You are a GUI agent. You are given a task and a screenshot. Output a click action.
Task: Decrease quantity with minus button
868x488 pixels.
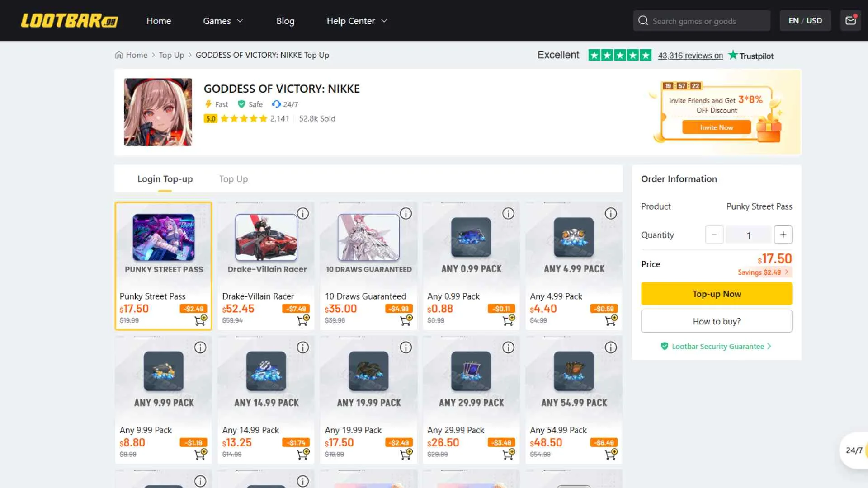pos(714,235)
